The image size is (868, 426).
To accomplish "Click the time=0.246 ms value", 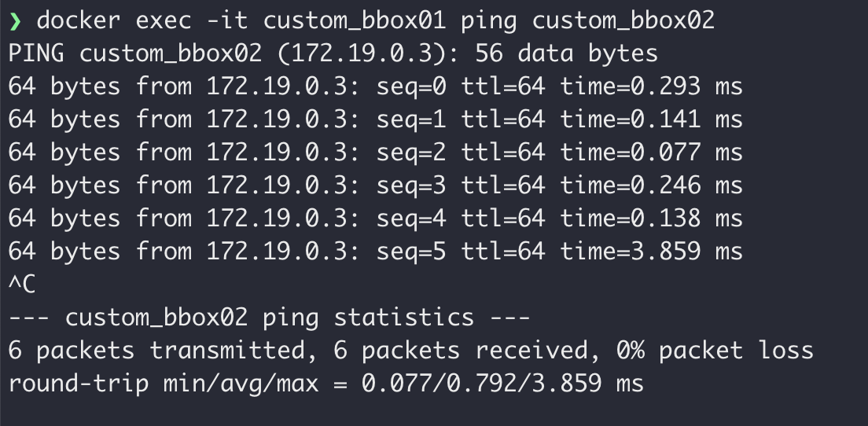I will coord(651,185).
